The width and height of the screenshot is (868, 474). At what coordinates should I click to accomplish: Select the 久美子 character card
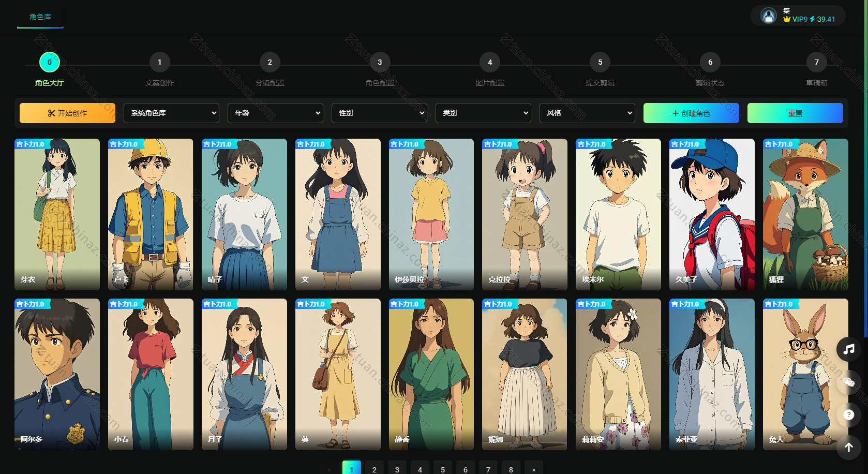712,214
